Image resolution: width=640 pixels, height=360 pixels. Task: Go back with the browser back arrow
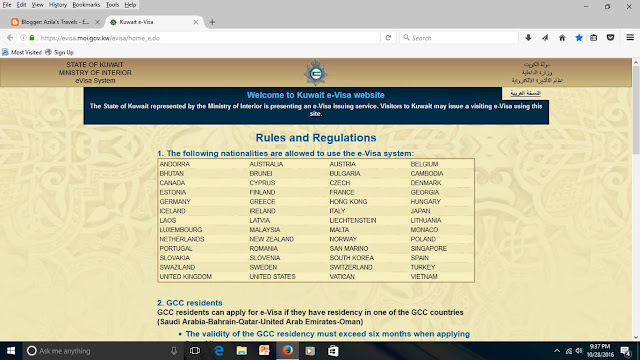(x=10, y=38)
